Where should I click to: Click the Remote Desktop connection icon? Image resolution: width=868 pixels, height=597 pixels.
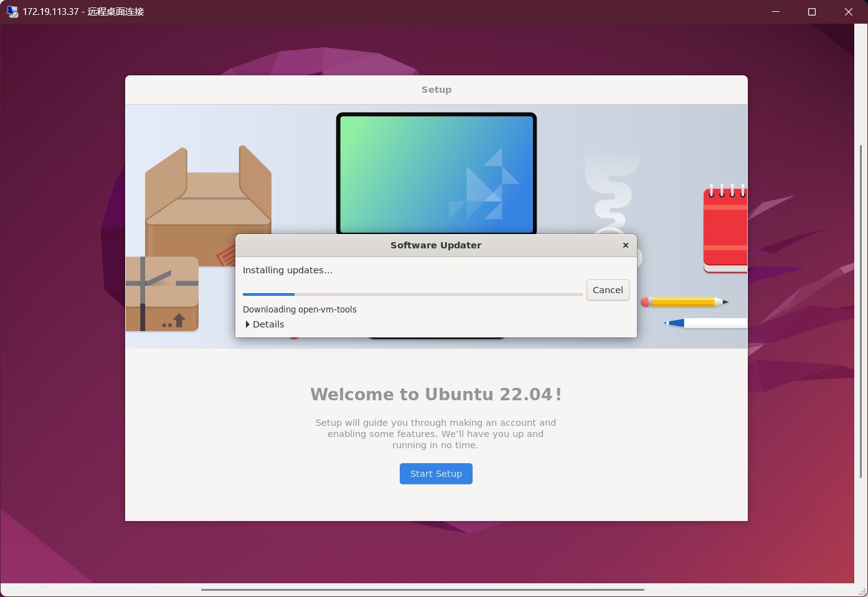(x=12, y=12)
